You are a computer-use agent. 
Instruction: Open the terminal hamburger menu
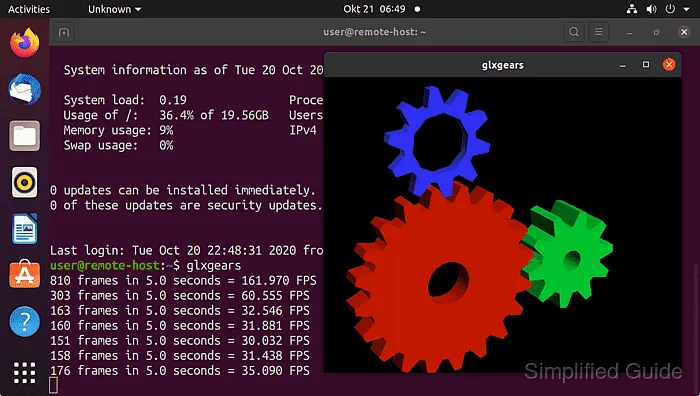point(599,32)
